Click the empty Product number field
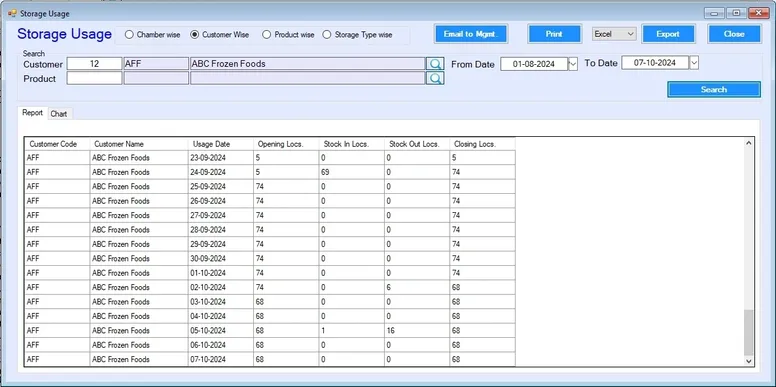This screenshot has width=776, height=387. pos(94,78)
